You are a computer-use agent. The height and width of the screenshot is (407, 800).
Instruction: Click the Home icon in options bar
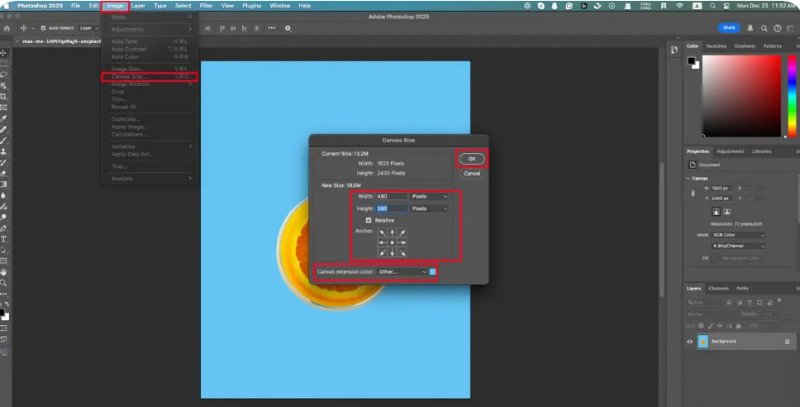click(7, 29)
